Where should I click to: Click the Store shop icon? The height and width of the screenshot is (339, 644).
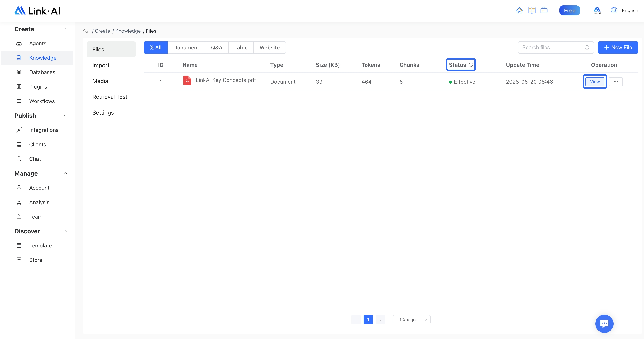pos(19,260)
